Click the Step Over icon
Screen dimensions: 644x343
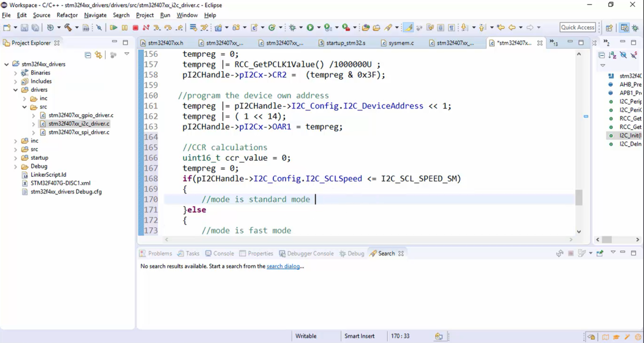click(168, 27)
